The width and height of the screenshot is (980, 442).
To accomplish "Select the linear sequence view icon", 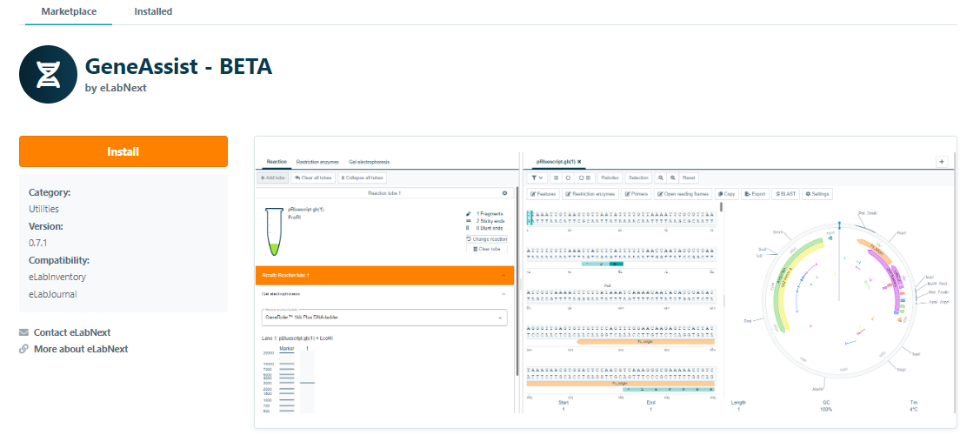I will tap(557, 177).
